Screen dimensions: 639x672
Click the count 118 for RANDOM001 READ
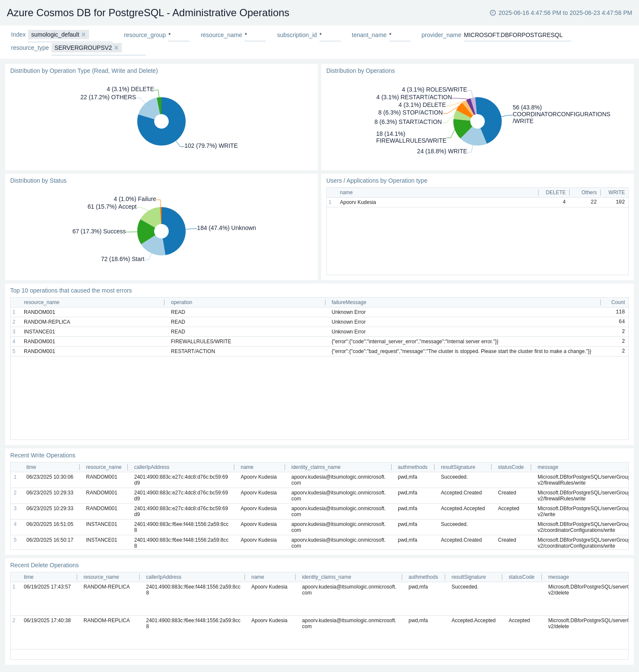click(620, 312)
